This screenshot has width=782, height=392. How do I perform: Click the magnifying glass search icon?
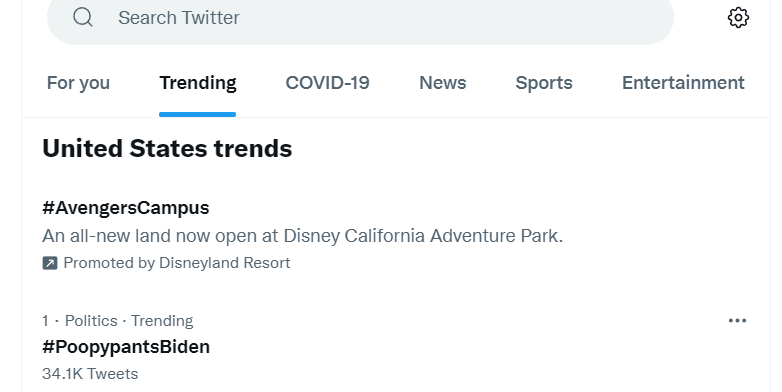pyautogui.click(x=83, y=17)
